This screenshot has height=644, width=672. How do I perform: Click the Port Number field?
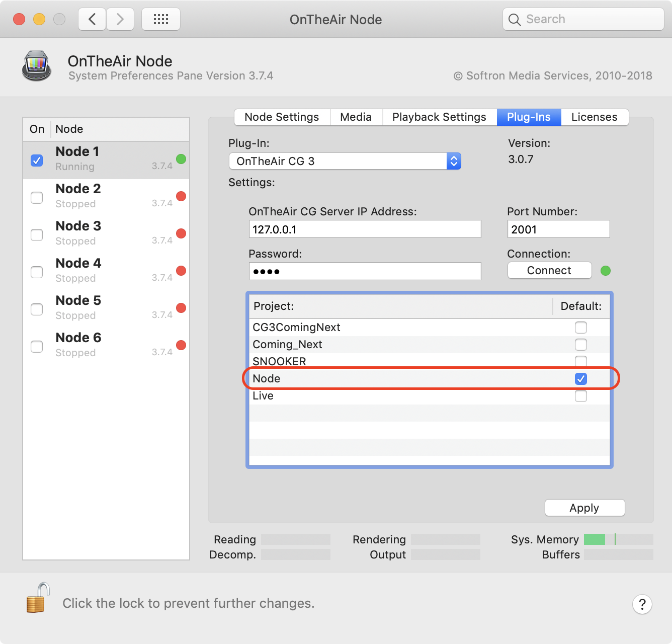coord(558,229)
